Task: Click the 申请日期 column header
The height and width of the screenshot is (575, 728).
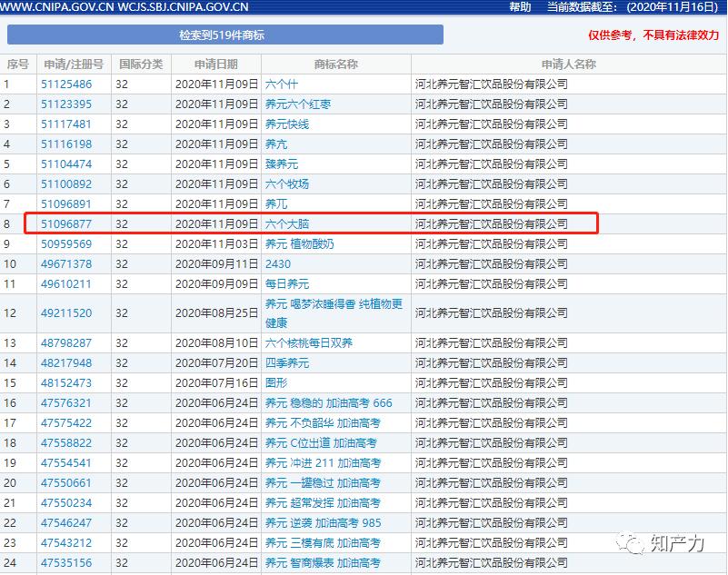Action: click(216, 64)
